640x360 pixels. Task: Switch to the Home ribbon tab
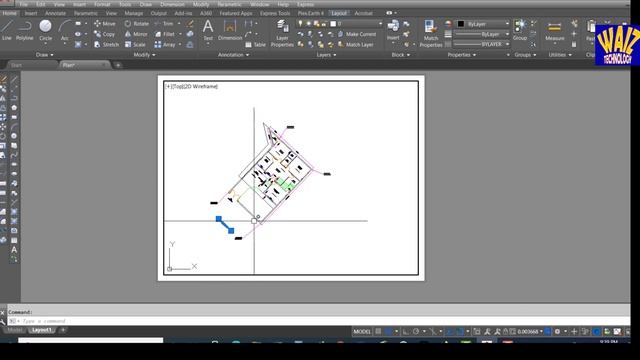9,13
